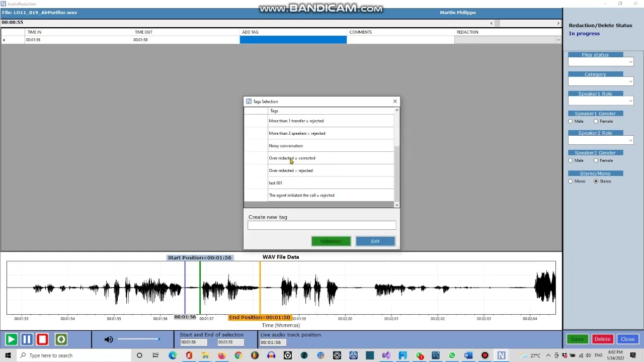Adjust the volume slider
The height and width of the screenshot is (362, 644).
139,340
